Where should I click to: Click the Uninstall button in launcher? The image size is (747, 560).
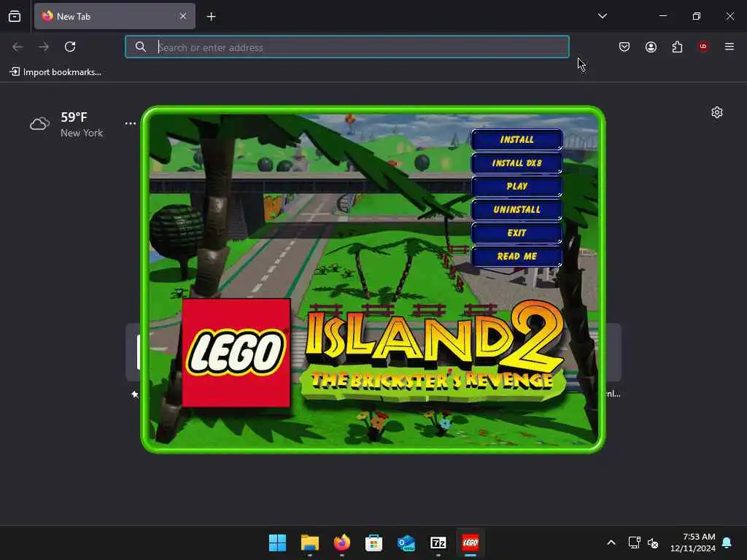517,209
